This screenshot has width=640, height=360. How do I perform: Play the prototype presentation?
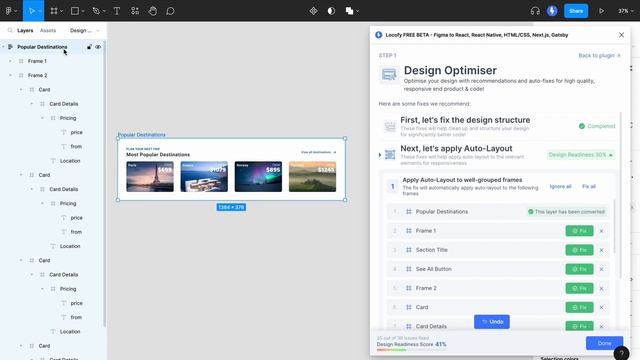[601, 11]
